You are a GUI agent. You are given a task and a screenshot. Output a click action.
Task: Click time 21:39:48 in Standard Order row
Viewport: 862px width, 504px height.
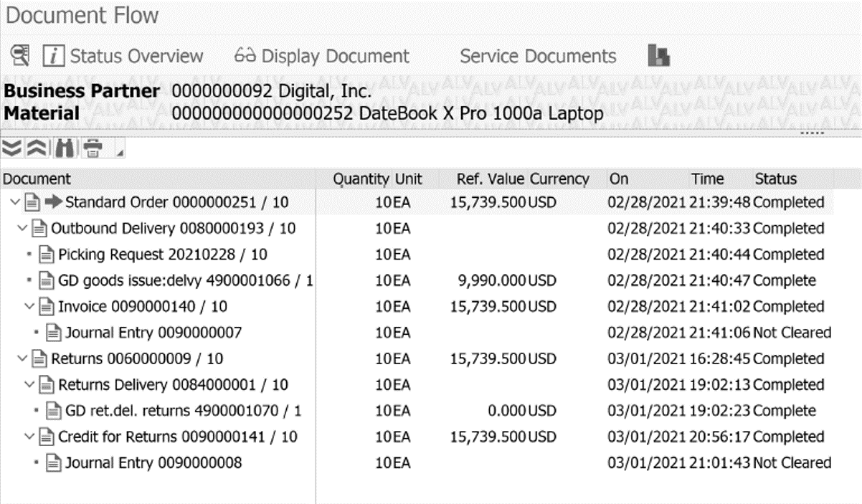tap(721, 203)
